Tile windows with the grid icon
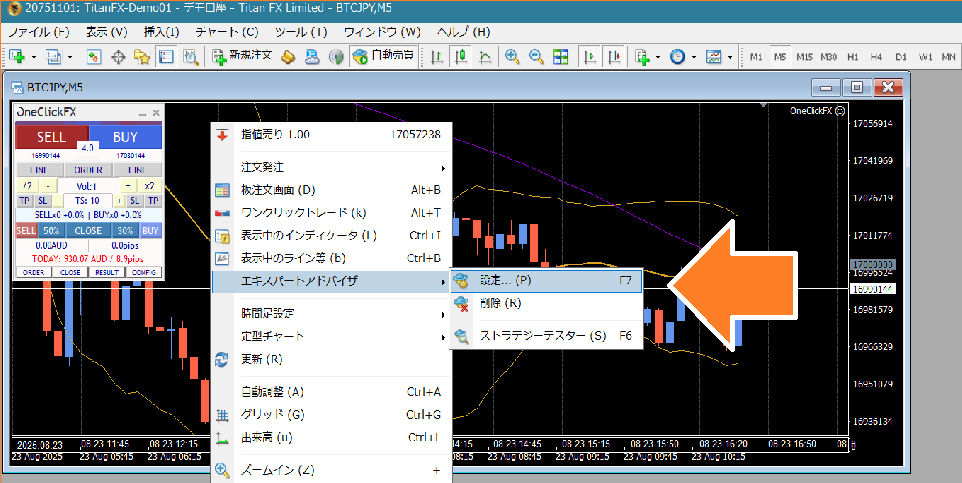The width and height of the screenshot is (962, 483). 560,57
